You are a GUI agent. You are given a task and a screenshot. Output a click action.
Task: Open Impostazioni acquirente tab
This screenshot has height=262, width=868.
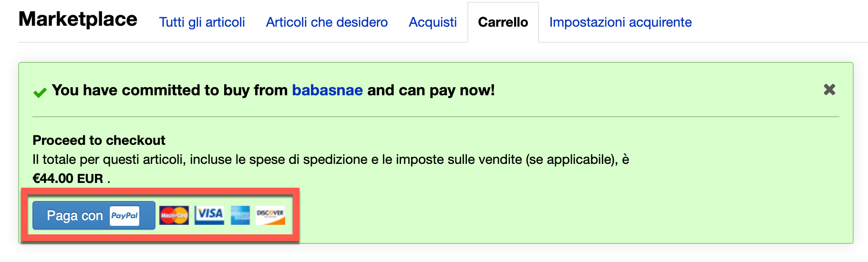[620, 22]
